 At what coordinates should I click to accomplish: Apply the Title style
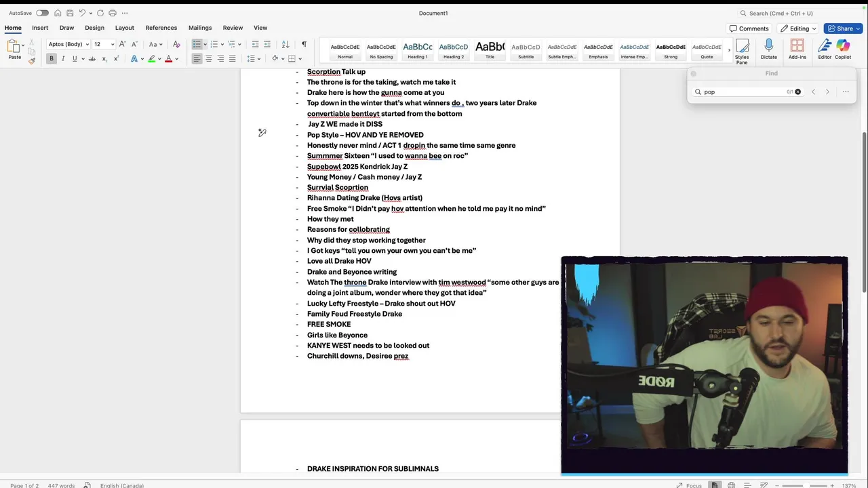[490, 51]
